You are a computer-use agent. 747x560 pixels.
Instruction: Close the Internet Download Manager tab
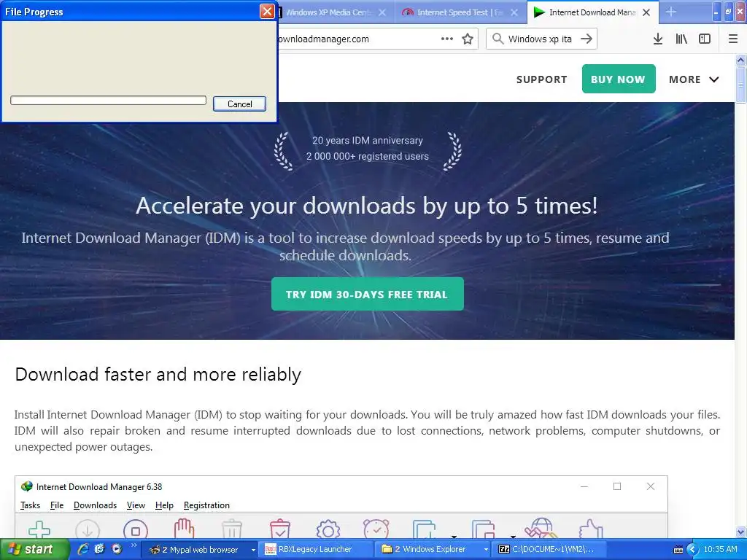click(x=646, y=12)
